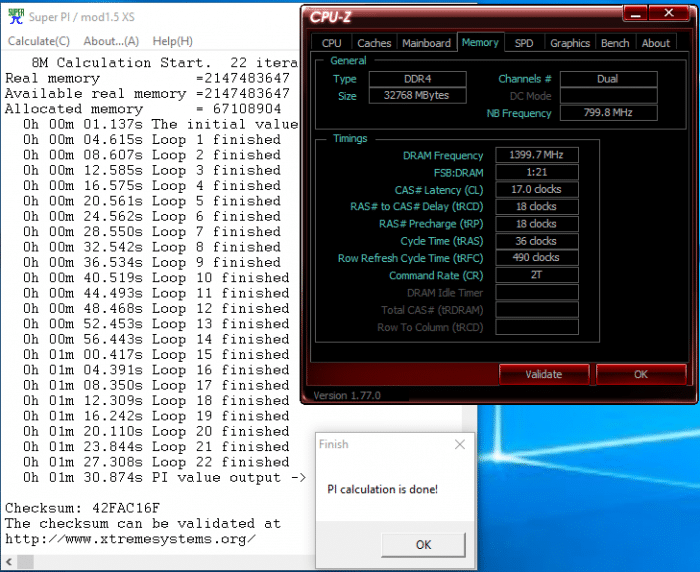Open the Graphics tab in CPU-Z
700x572 pixels.
pyautogui.click(x=570, y=43)
